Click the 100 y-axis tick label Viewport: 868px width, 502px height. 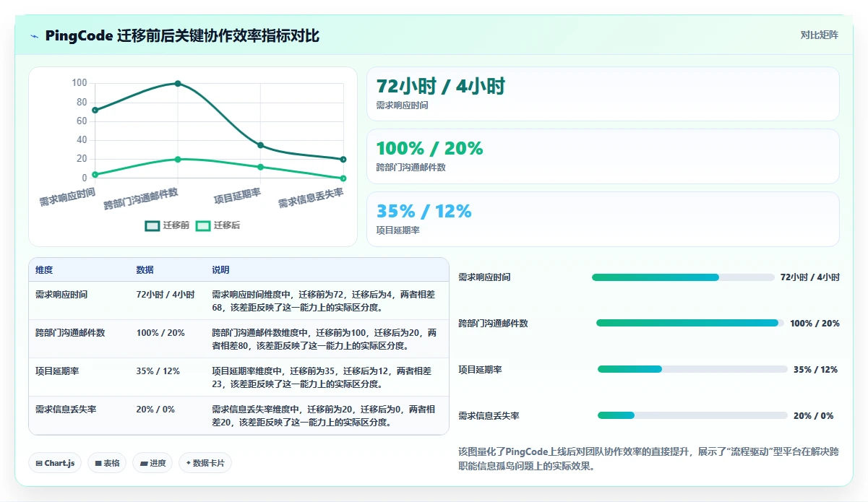pos(80,83)
